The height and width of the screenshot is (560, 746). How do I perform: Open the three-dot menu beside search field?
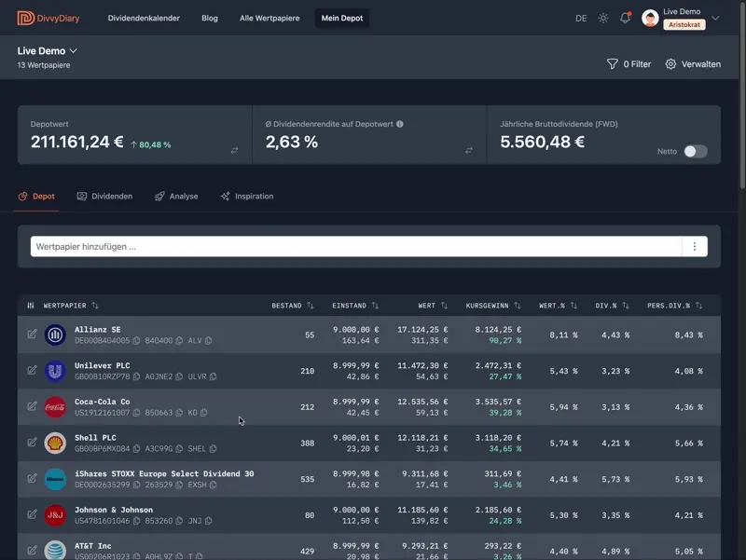pos(695,247)
